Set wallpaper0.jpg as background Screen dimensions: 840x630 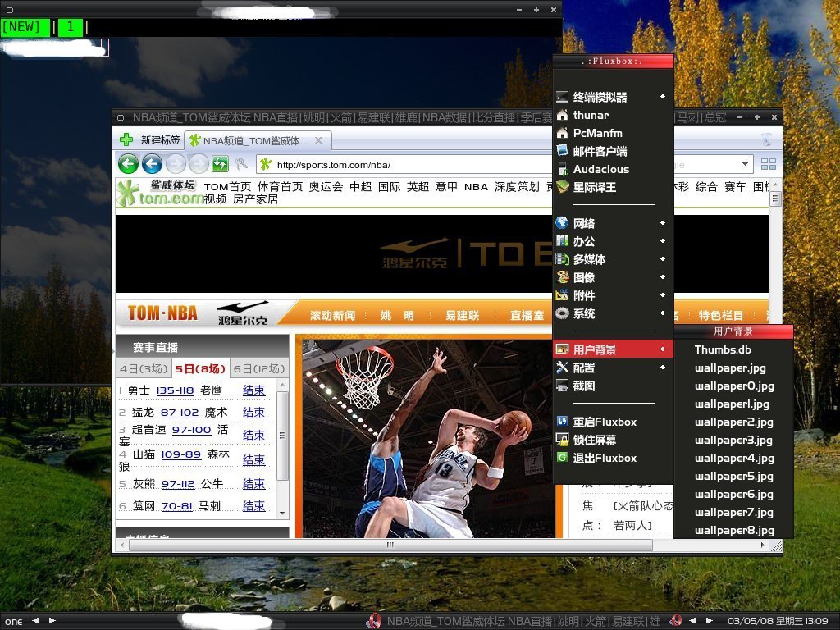[x=733, y=386]
